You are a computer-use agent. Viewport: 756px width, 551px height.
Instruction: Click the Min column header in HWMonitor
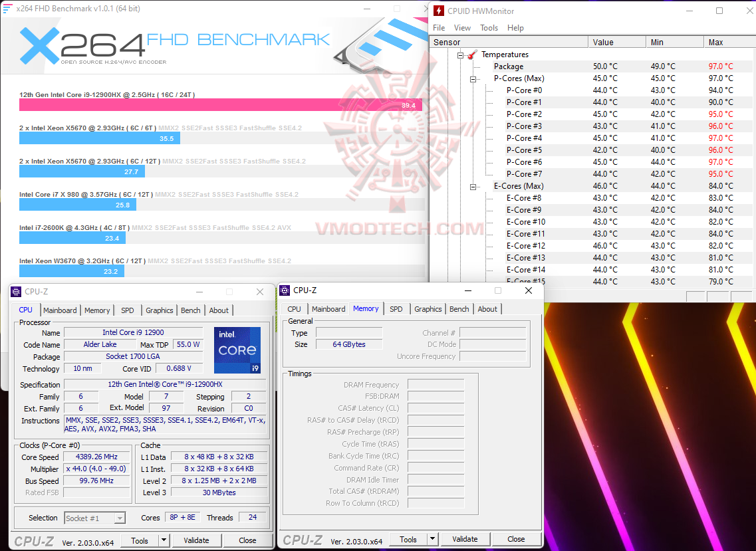tap(675, 43)
